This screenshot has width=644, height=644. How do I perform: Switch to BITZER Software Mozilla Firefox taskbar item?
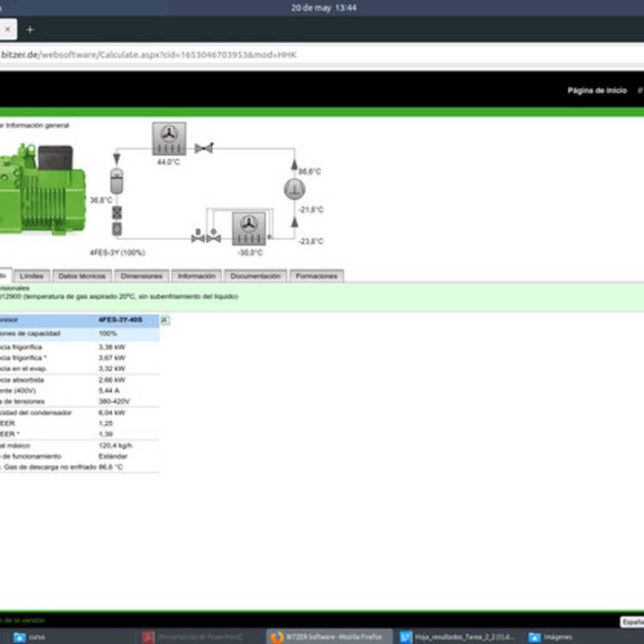(x=327, y=637)
